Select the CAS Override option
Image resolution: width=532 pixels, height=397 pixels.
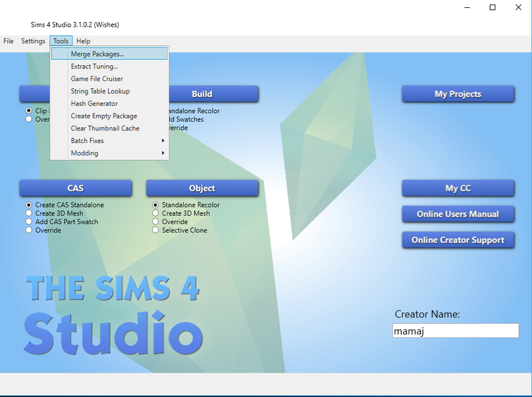point(29,230)
